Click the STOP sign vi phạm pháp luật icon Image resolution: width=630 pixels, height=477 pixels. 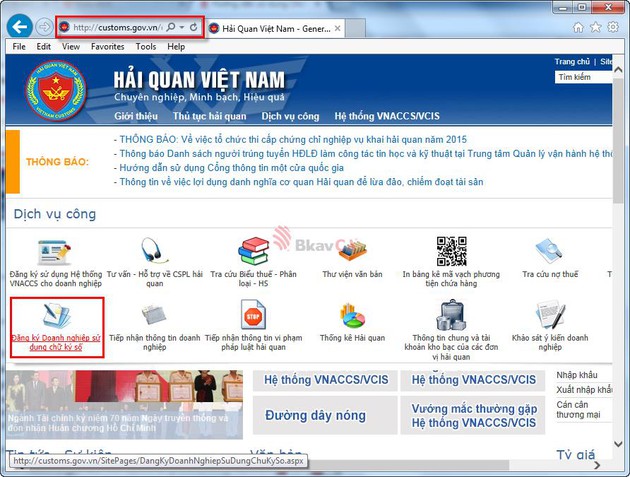[253, 315]
